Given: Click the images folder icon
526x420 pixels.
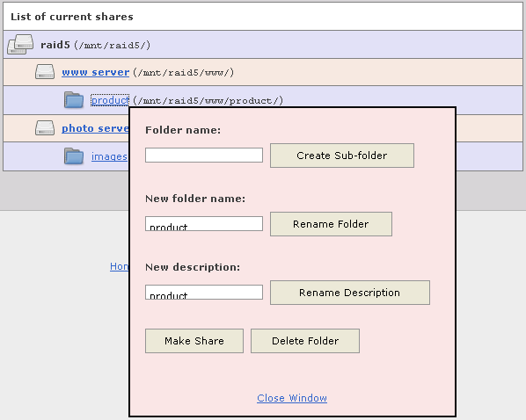Looking at the screenshot, I should [74, 156].
